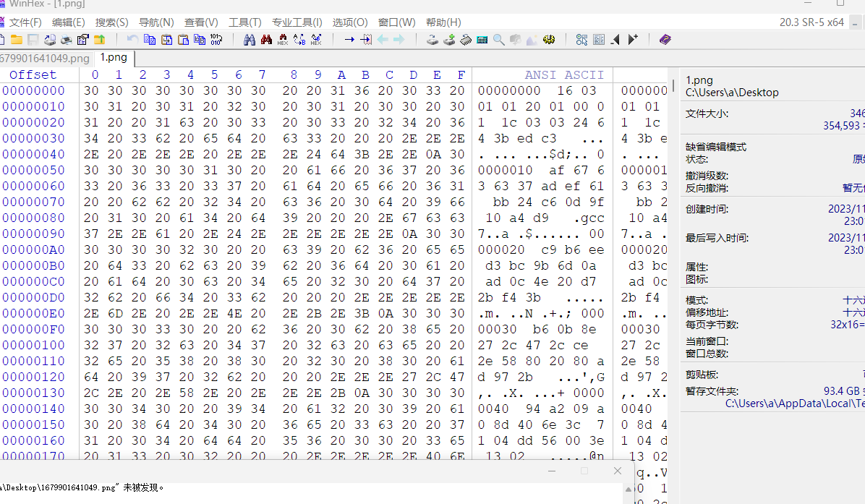865x504 pixels.
Task: Open the 文件(F) menu
Action: click(x=25, y=22)
